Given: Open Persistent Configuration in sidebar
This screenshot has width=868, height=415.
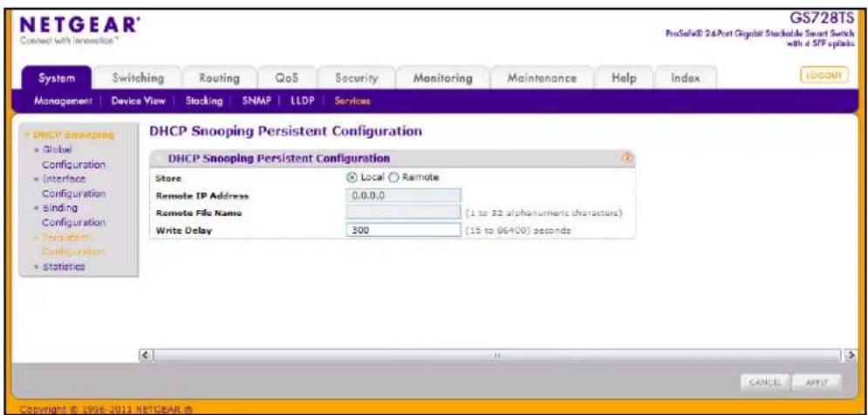Looking at the screenshot, I should [x=73, y=244].
